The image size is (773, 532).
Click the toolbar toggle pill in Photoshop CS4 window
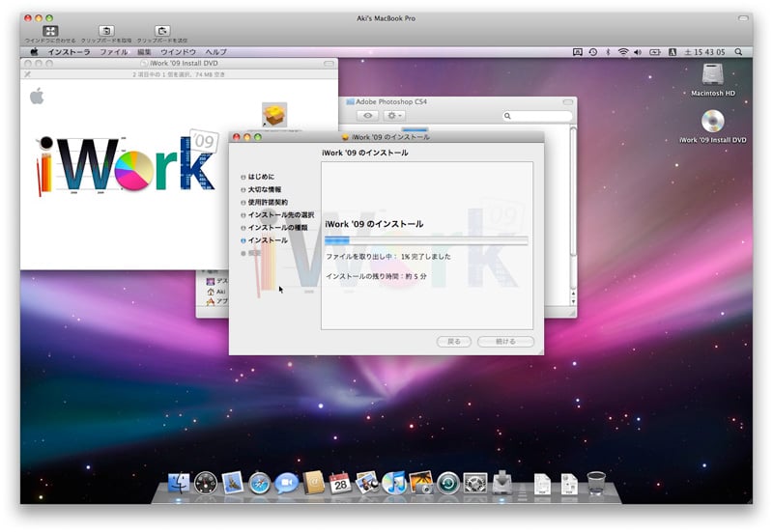567,102
